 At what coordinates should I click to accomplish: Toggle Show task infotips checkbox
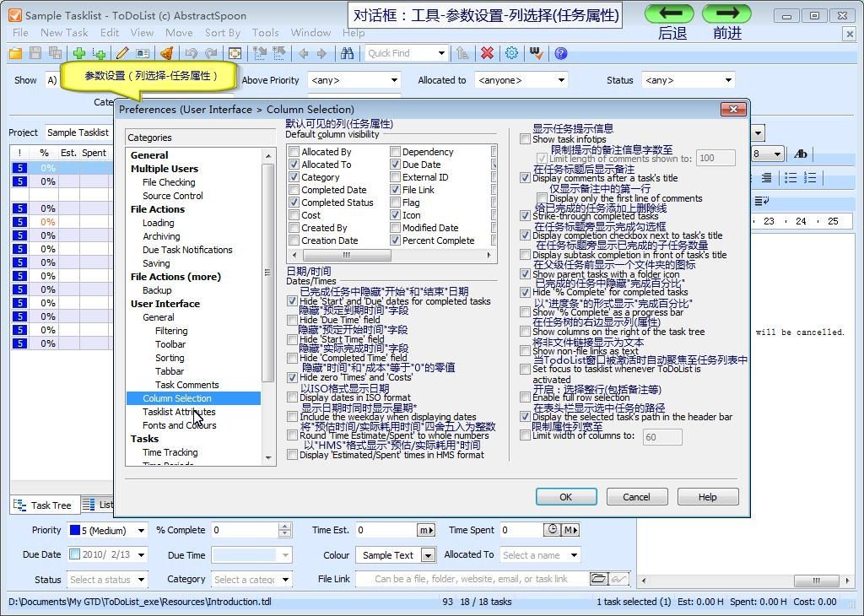[x=526, y=139]
